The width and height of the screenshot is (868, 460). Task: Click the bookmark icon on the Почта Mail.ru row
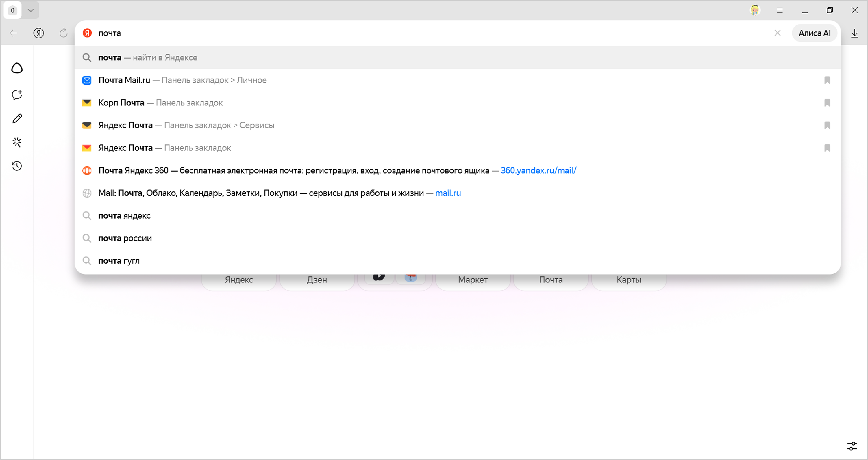click(x=827, y=80)
